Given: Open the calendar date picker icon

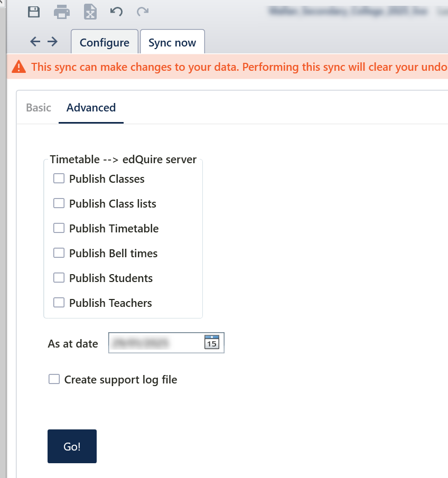Looking at the screenshot, I should [x=211, y=343].
